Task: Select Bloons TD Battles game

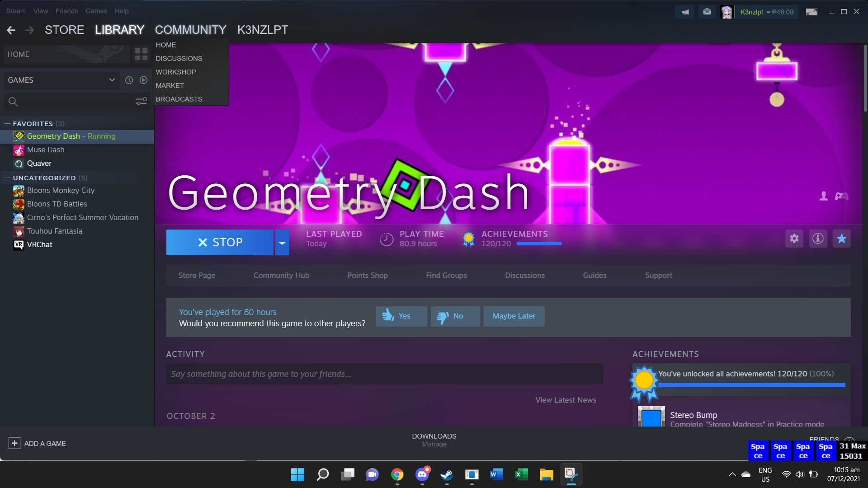Action: (x=77, y=204)
